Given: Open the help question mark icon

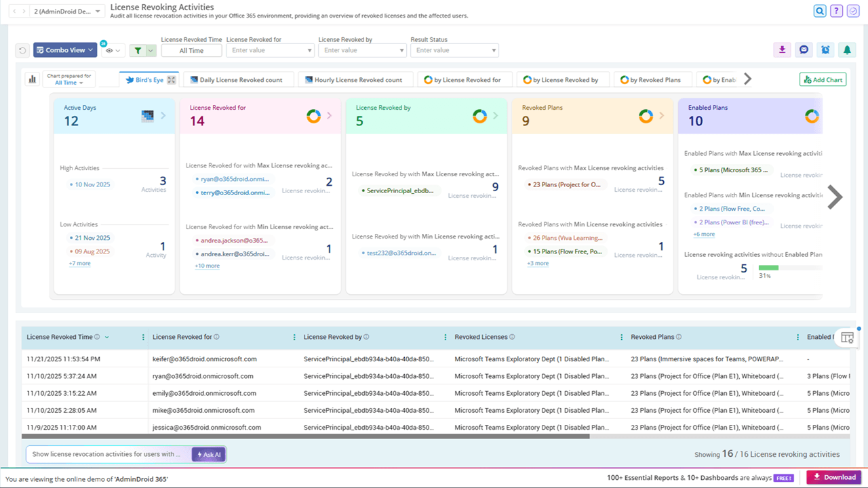Looking at the screenshot, I should click(836, 11).
